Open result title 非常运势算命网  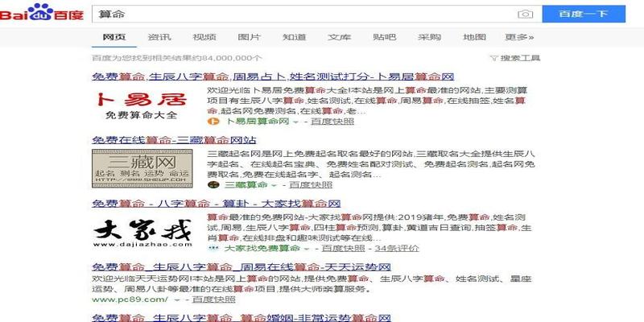click(x=242, y=317)
